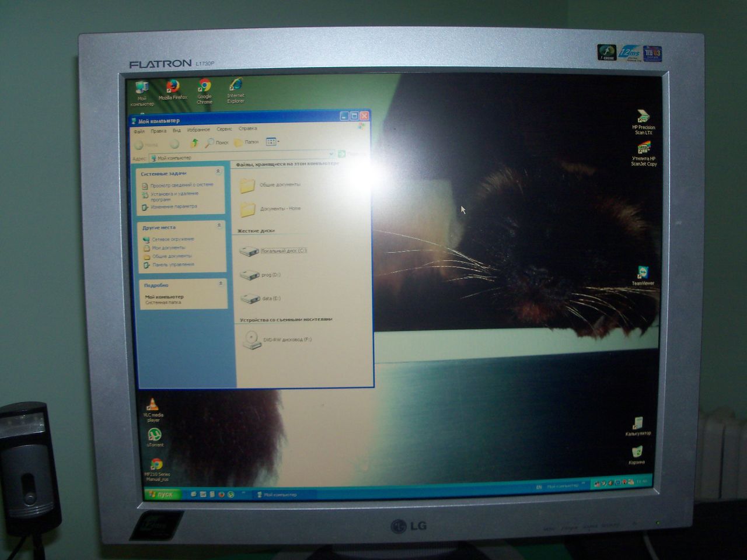This screenshot has width=747, height=560.
Task: Collapse the Подробно details panel
Action: [x=221, y=283]
